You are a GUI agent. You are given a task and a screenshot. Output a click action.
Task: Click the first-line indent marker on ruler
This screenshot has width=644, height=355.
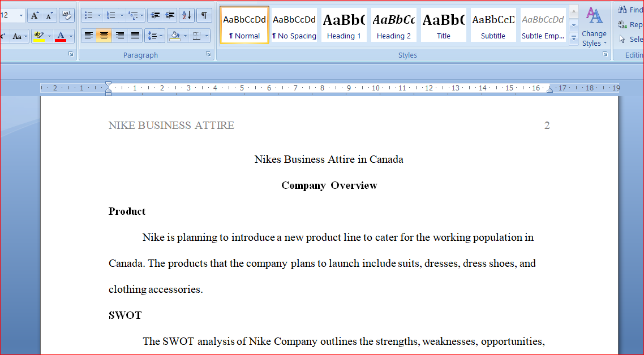[108, 84]
